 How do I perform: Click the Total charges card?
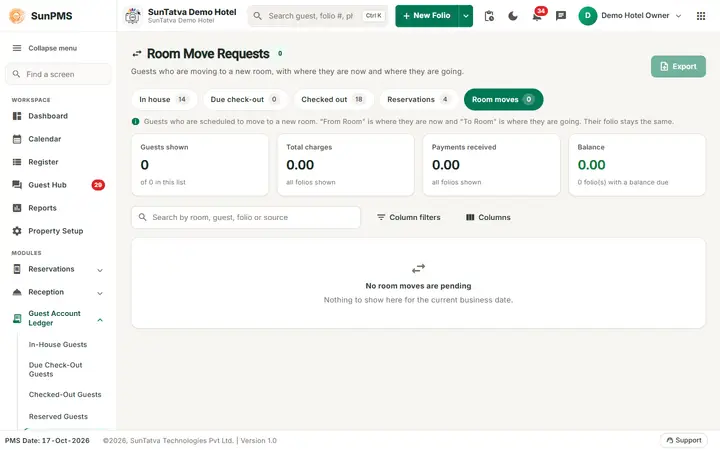pyautogui.click(x=346, y=165)
